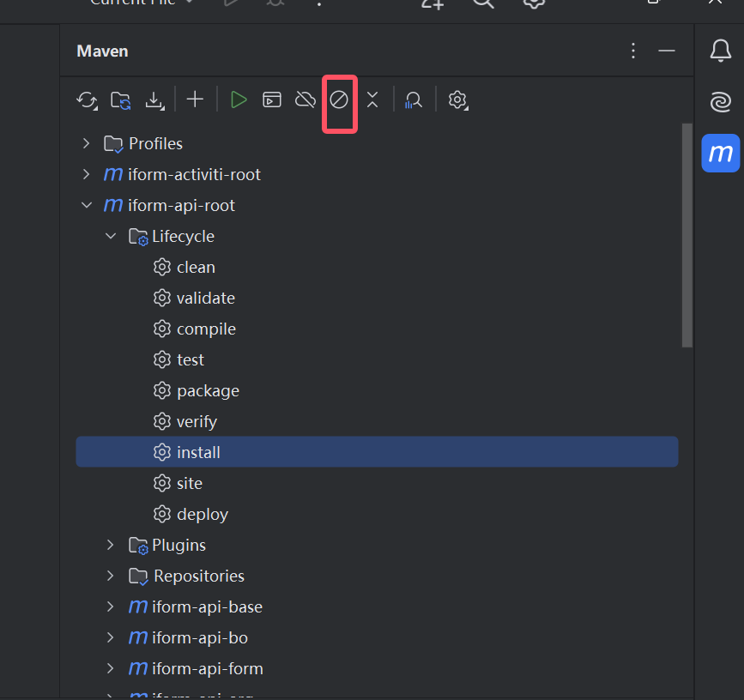
Task: Open Maven panel options menu
Action: 633,51
